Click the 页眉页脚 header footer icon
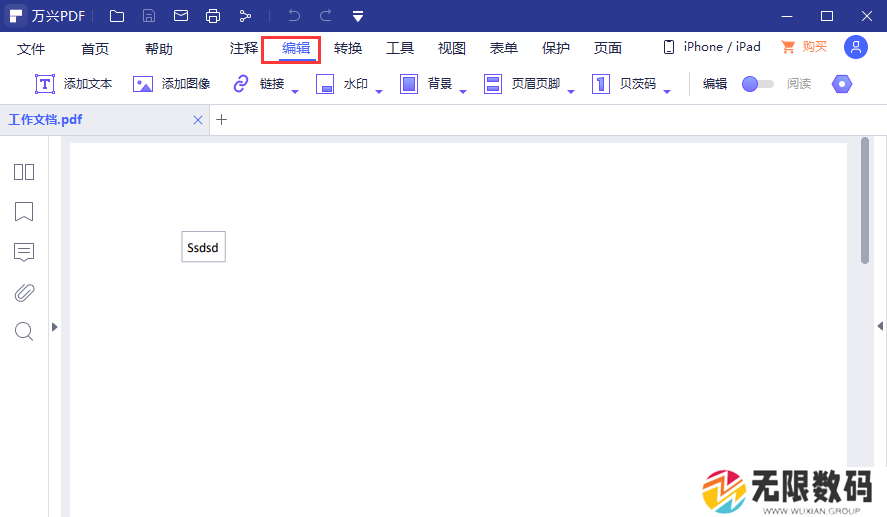887x517 pixels. (x=493, y=84)
